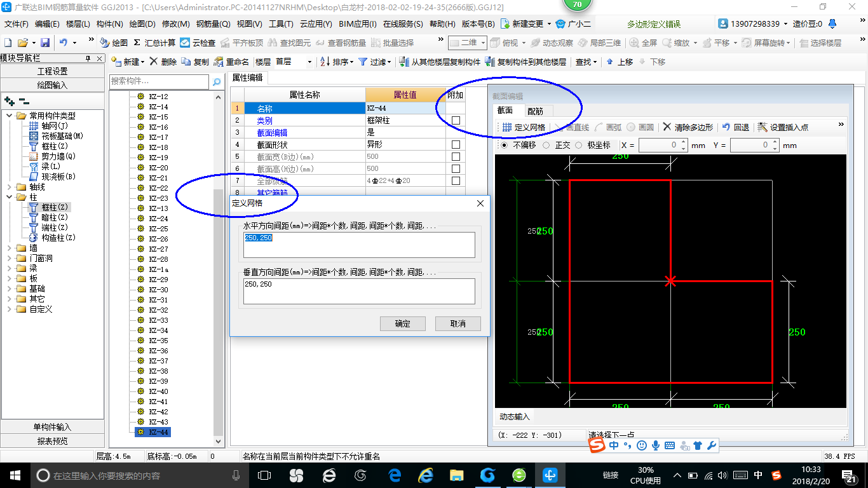Check the 附加 box for 截面高
Viewport: 868px width, 488px height.
coord(456,168)
